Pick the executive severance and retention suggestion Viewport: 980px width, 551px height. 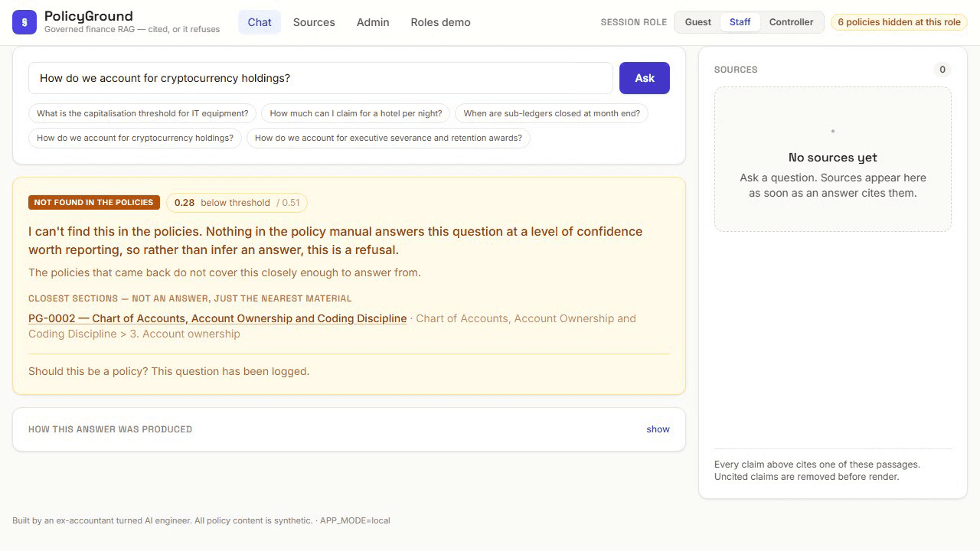(388, 138)
